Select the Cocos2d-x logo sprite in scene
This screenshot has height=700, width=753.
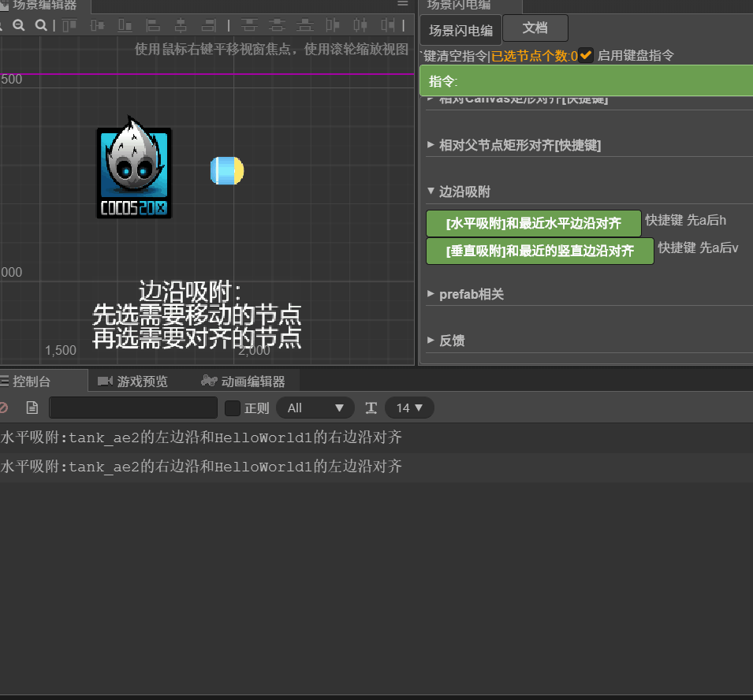tap(134, 168)
